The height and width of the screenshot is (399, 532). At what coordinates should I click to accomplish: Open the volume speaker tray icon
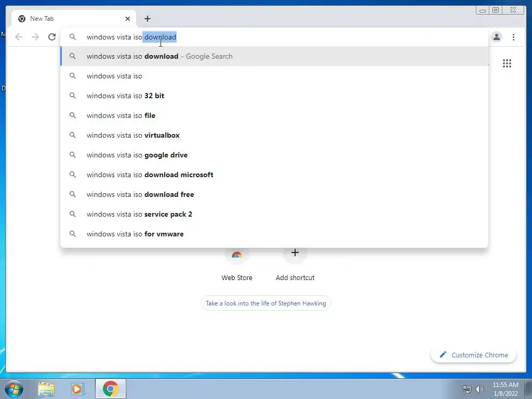point(480,389)
